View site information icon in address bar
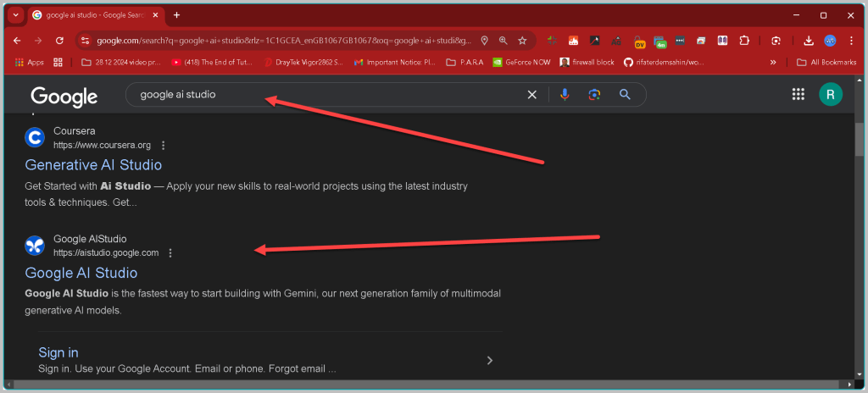Image resolution: width=868 pixels, height=393 pixels. click(85, 41)
